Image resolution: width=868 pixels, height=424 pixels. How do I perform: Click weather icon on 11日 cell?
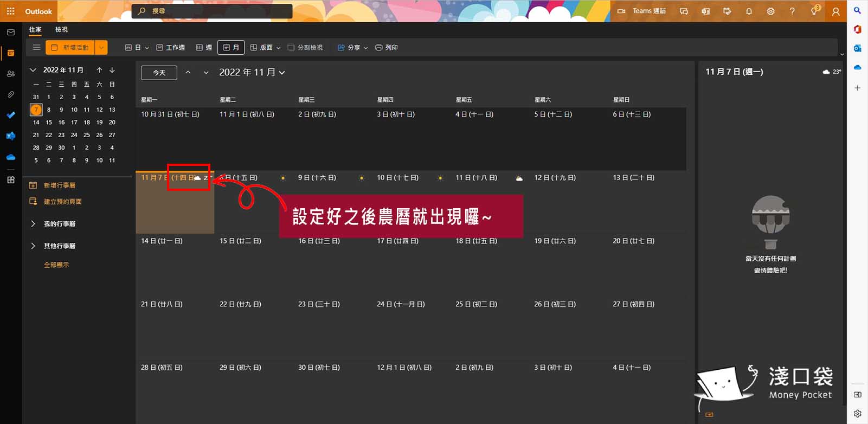tap(519, 178)
